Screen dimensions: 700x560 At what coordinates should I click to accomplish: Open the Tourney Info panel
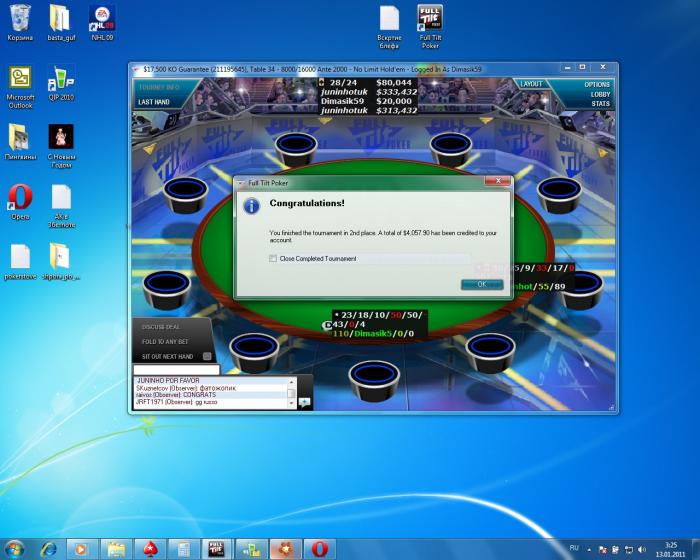click(x=158, y=87)
